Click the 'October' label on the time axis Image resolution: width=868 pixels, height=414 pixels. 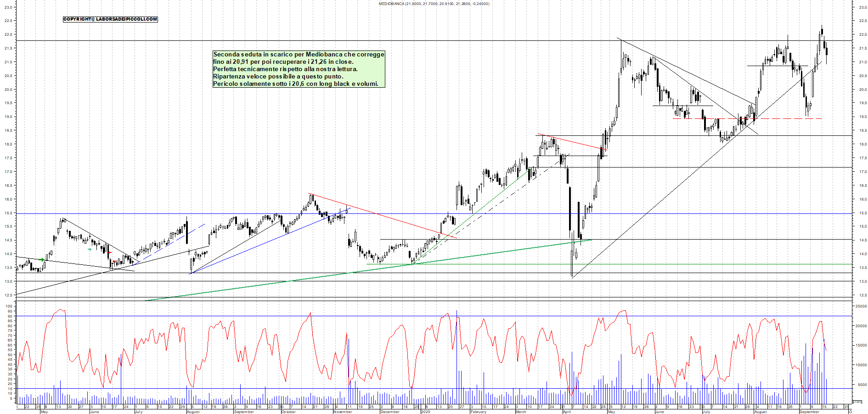coord(288,412)
